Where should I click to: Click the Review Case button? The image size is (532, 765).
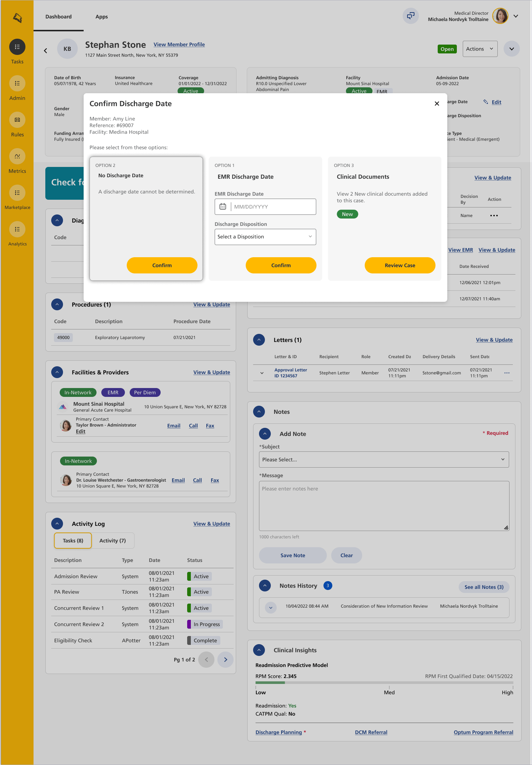[x=400, y=265]
